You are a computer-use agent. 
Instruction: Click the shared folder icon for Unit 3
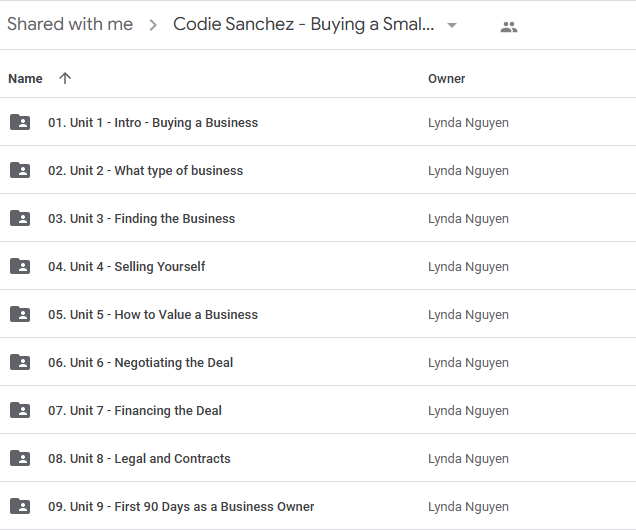point(20,219)
